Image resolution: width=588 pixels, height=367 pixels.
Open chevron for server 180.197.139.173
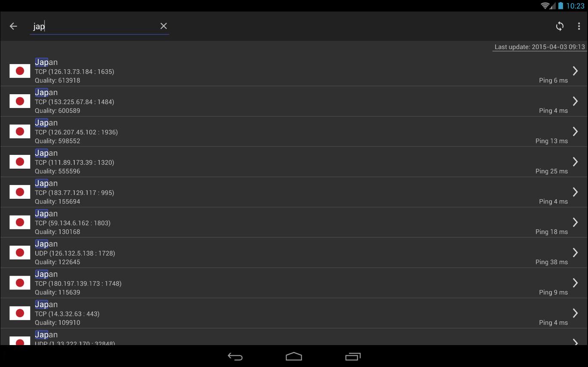click(x=575, y=283)
